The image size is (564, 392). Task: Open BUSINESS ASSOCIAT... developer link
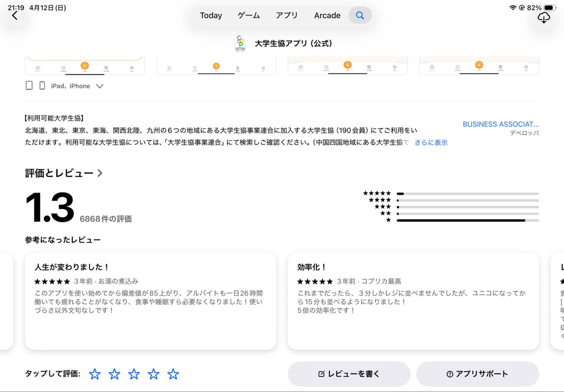[501, 124]
